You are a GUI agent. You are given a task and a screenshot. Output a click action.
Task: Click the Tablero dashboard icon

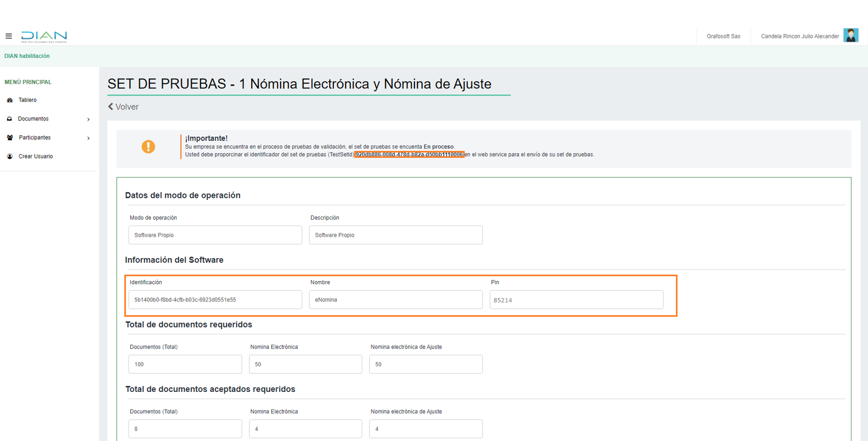(10, 100)
